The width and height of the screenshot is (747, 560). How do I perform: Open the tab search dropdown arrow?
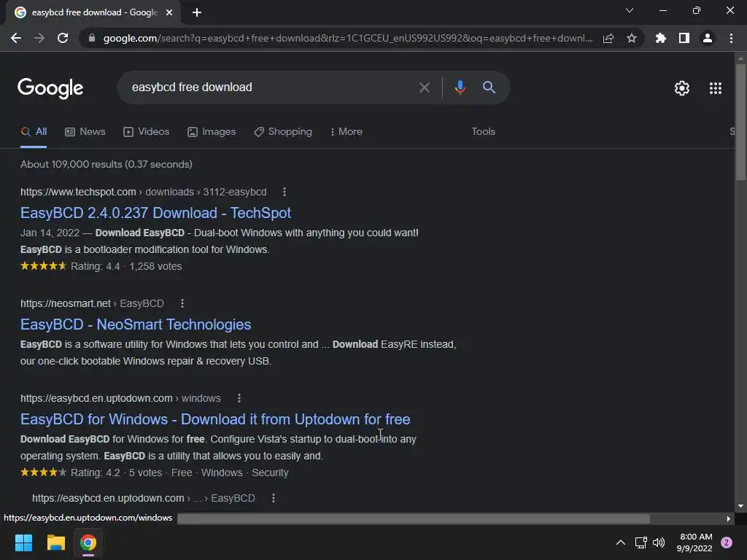pyautogui.click(x=630, y=10)
